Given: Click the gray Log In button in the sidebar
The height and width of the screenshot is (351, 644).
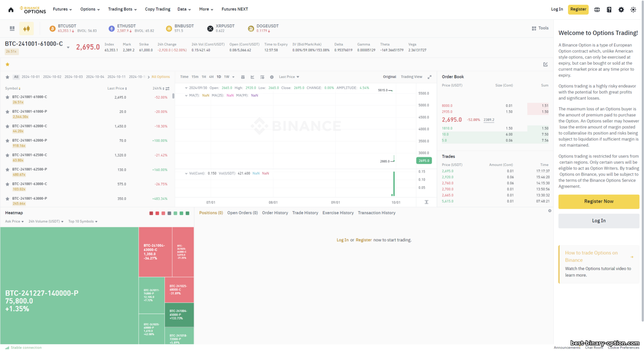Looking at the screenshot, I should pyautogui.click(x=598, y=221).
